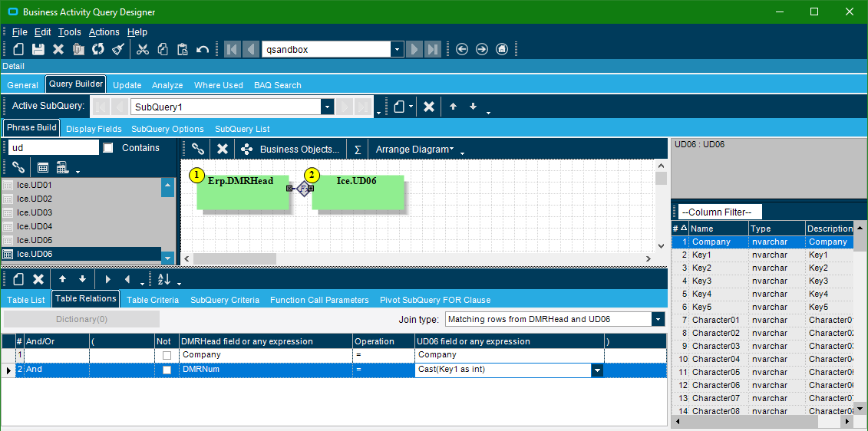
Task: Click the link icon above table list
Action: pos(18,167)
